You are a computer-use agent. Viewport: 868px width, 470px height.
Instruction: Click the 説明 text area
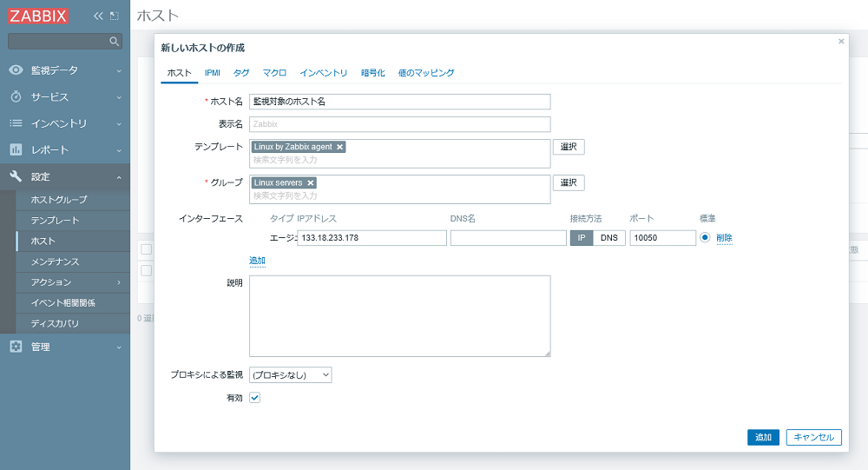click(399, 316)
